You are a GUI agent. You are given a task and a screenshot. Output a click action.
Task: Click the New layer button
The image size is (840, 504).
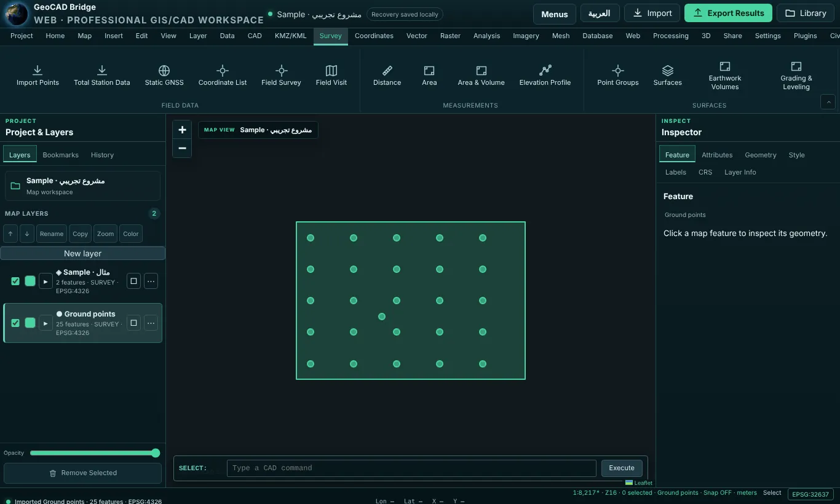pos(82,253)
